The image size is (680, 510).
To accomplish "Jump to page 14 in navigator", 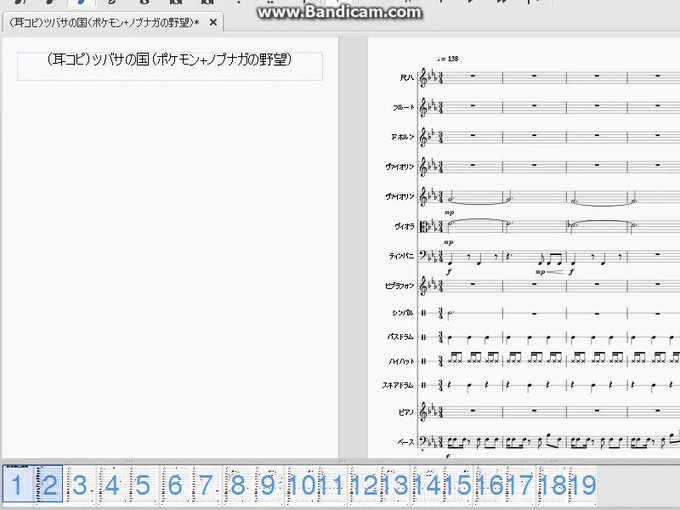I will pos(427,484).
